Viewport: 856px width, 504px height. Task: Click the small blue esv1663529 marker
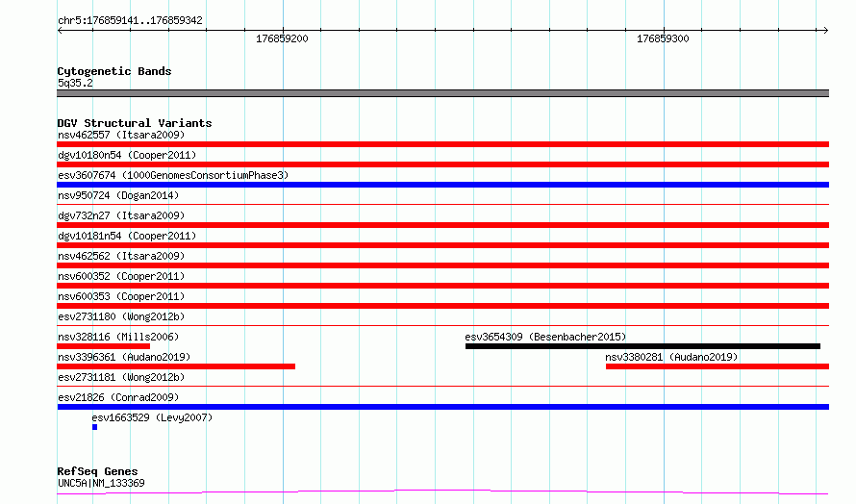click(x=94, y=427)
